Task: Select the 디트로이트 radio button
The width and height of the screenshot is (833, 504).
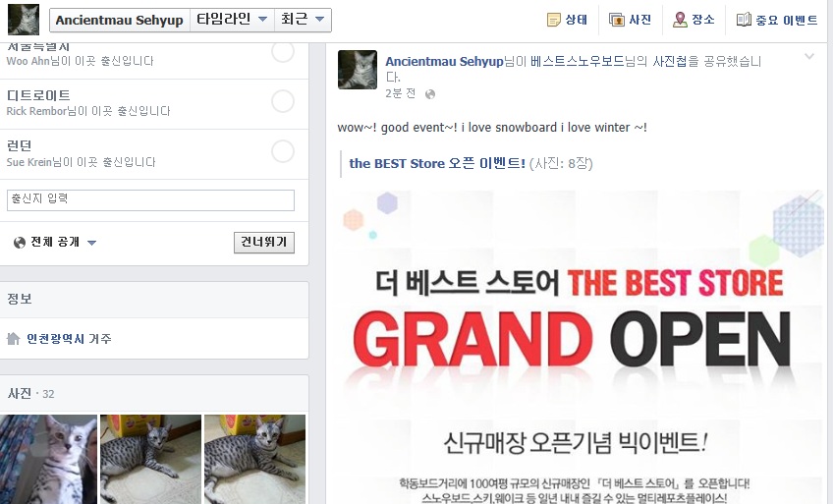Action: (283, 101)
